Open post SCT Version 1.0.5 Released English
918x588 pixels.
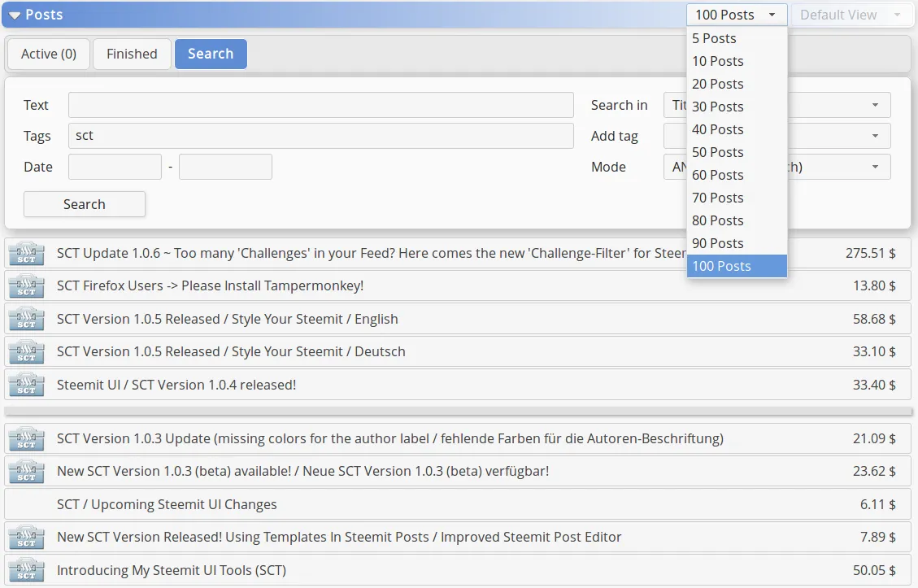click(227, 319)
